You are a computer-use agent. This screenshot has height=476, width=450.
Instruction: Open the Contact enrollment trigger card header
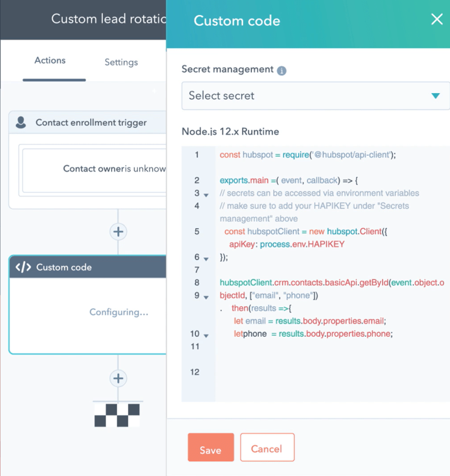(x=88, y=122)
